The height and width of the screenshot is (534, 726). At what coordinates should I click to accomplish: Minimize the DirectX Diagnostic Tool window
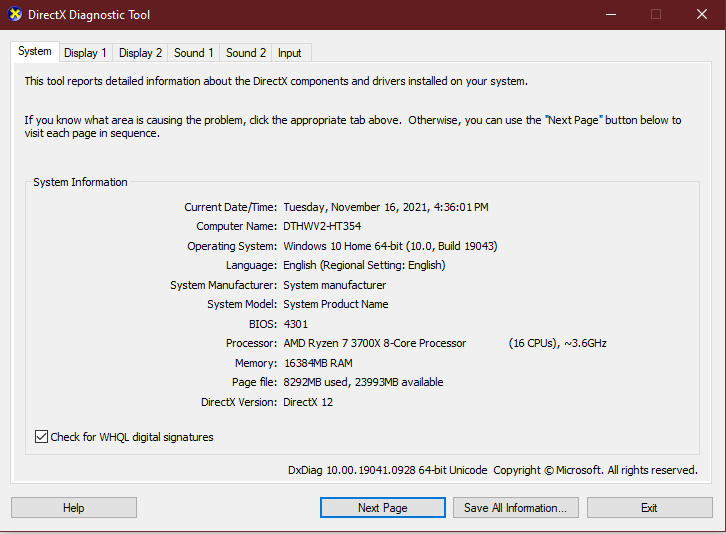coord(611,14)
